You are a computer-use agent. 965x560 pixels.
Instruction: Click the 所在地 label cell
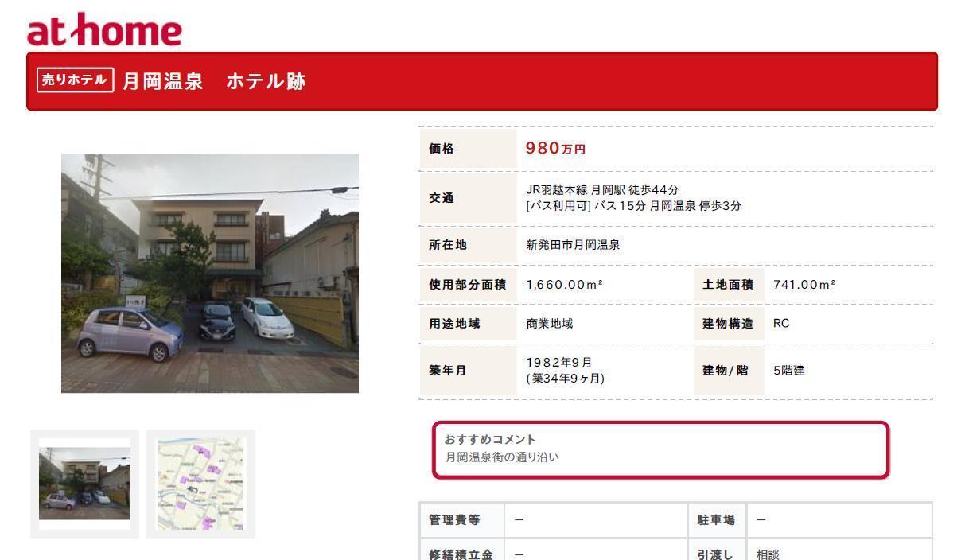click(x=468, y=245)
